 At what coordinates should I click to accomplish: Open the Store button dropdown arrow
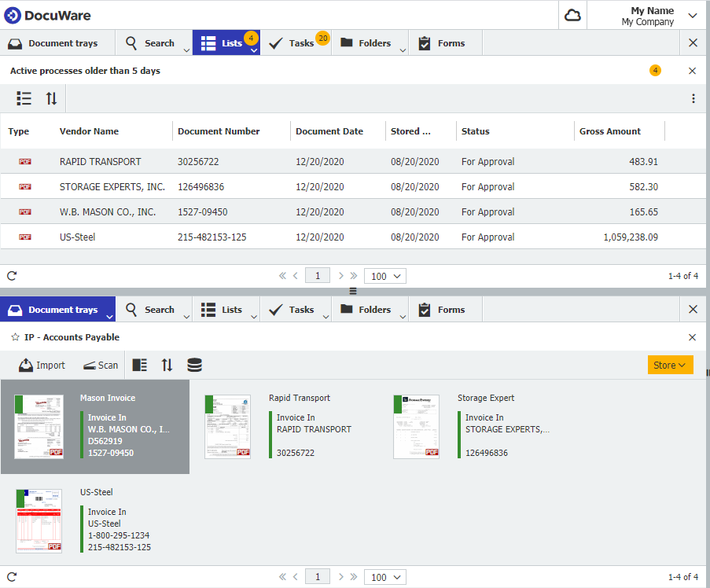pyautogui.click(x=681, y=365)
